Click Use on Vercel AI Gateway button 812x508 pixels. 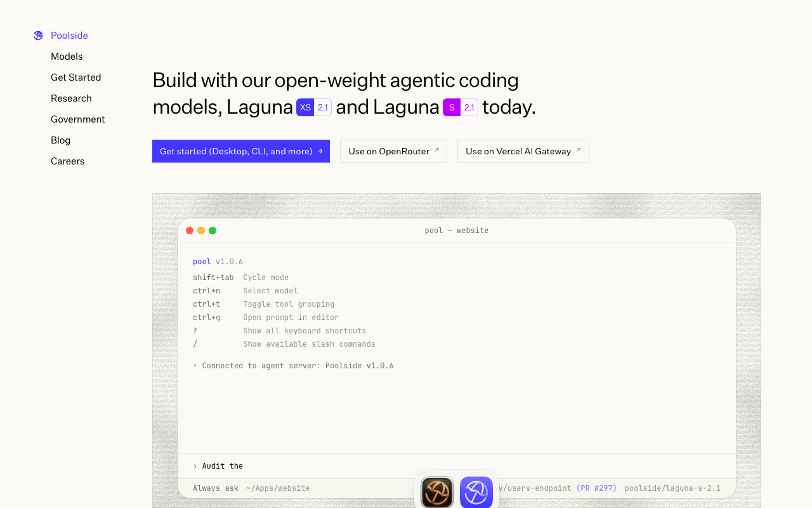(x=523, y=151)
